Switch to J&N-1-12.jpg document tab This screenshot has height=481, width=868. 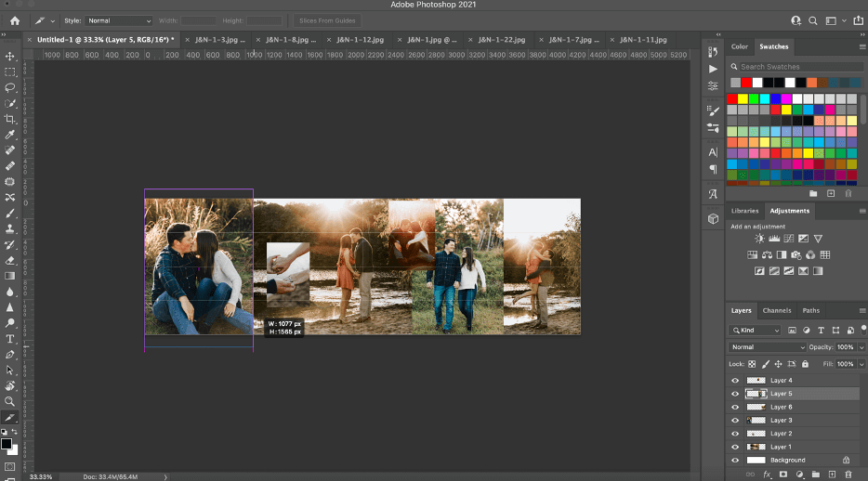coord(360,40)
